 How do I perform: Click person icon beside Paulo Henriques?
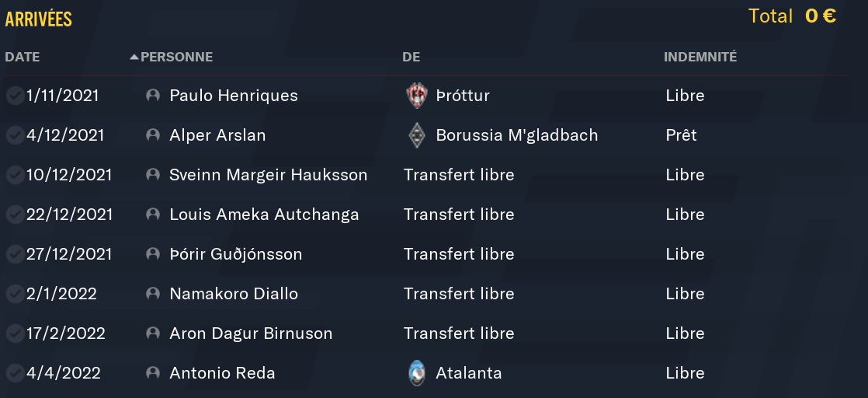pyautogui.click(x=153, y=96)
